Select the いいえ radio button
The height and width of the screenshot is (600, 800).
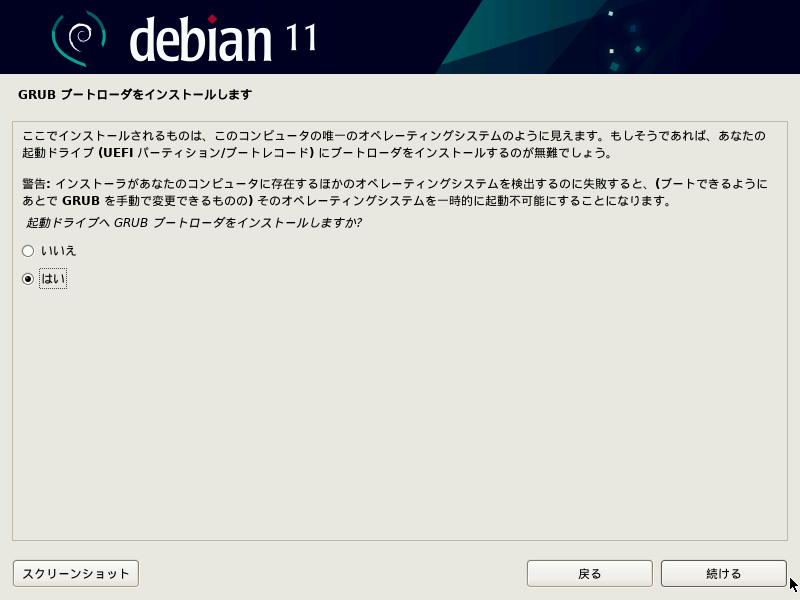[28, 251]
